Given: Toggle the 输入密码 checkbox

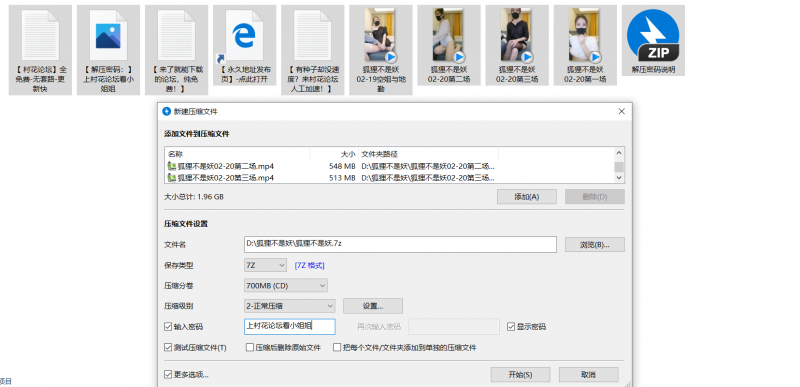Looking at the screenshot, I should click(x=168, y=327).
